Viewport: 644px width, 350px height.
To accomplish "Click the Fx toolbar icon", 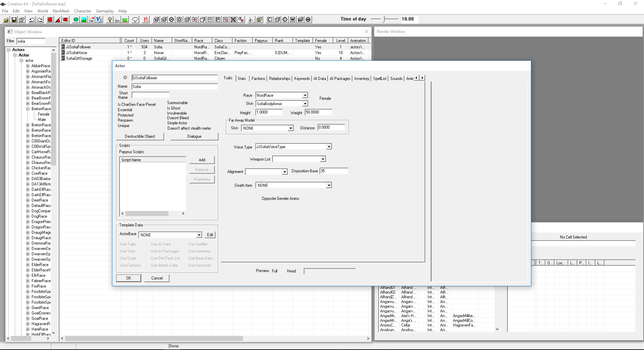I will 99,19.
